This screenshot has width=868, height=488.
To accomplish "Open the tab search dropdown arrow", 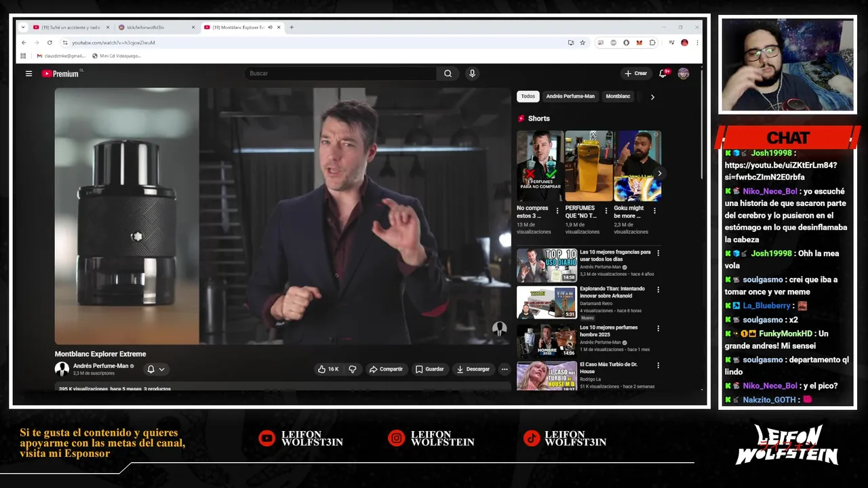I will coord(23,27).
